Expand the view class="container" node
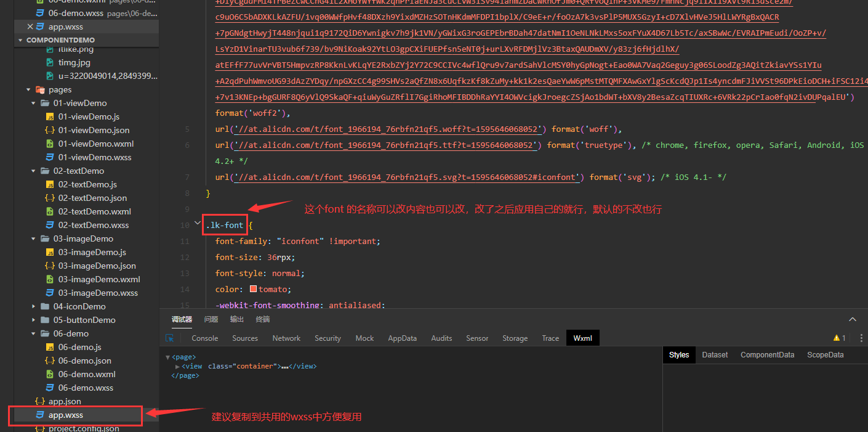Image resolution: width=868 pixels, height=432 pixels. (178, 366)
